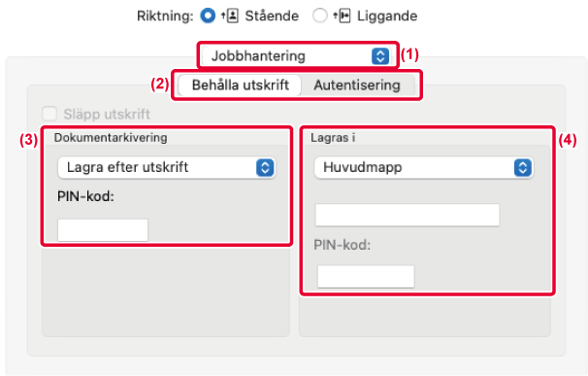Click the portrait page icon beside Stående
The image size is (588, 376).
tap(230, 16)
